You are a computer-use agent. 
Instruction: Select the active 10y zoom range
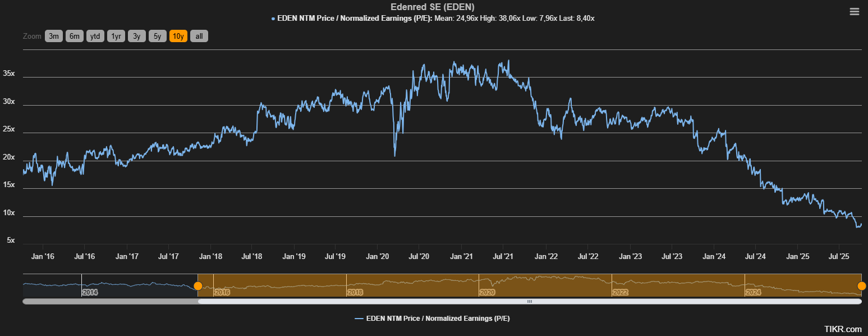pos(178,36)
